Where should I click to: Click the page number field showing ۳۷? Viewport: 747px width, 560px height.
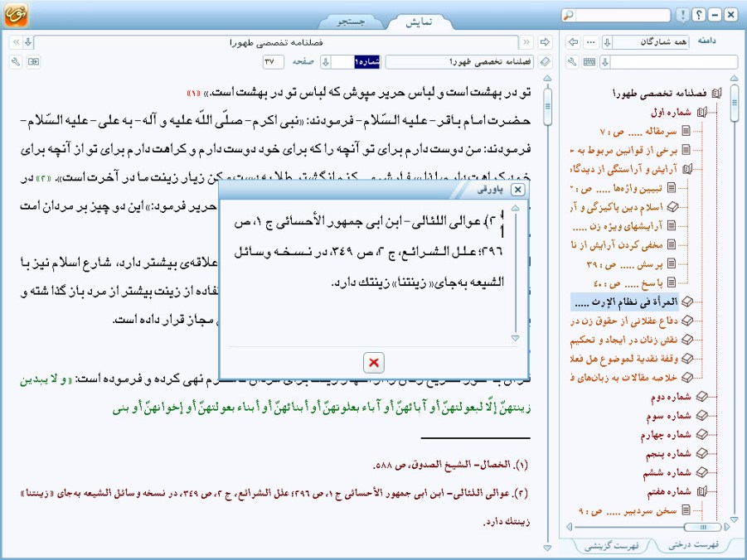click(x=273, y=62)
